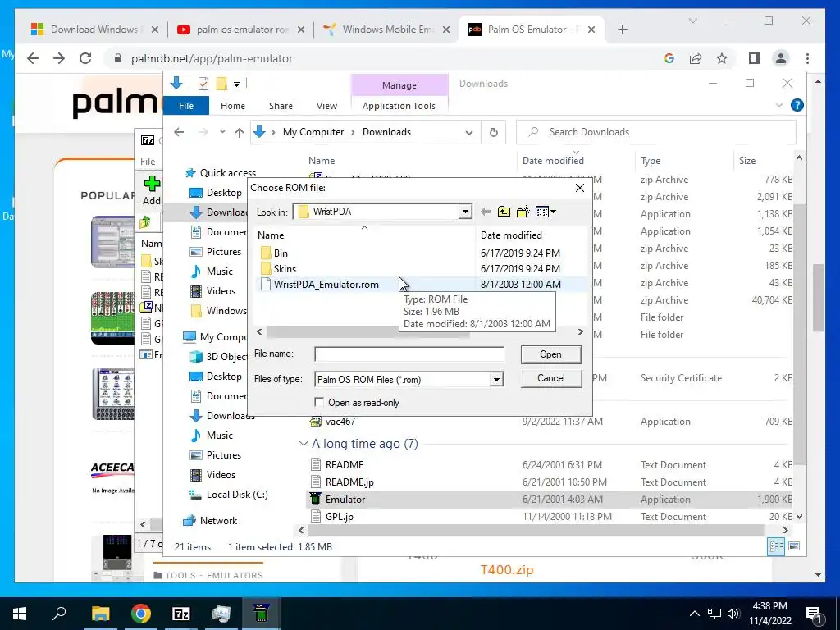The image size is (840, 630).
Task: Open Application Tools tab
Action: point(399,106)
